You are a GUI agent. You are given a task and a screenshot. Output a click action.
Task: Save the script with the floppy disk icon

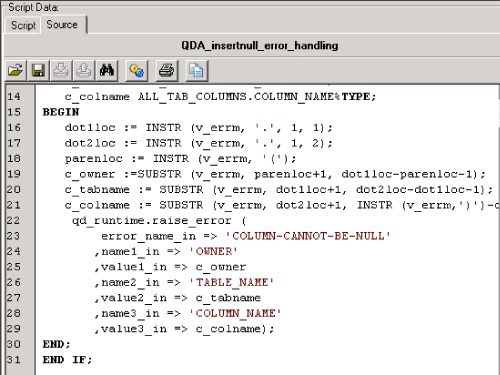tap(38, 70)
